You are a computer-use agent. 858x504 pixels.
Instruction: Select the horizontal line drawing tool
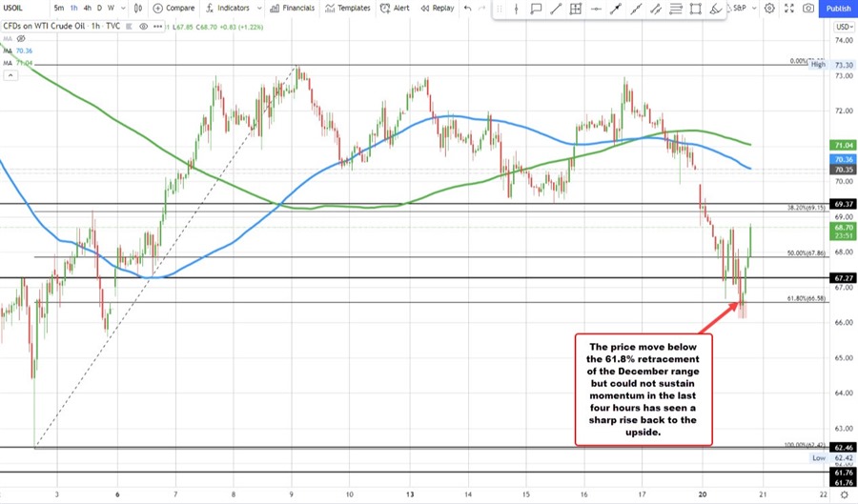coord(596,9)
